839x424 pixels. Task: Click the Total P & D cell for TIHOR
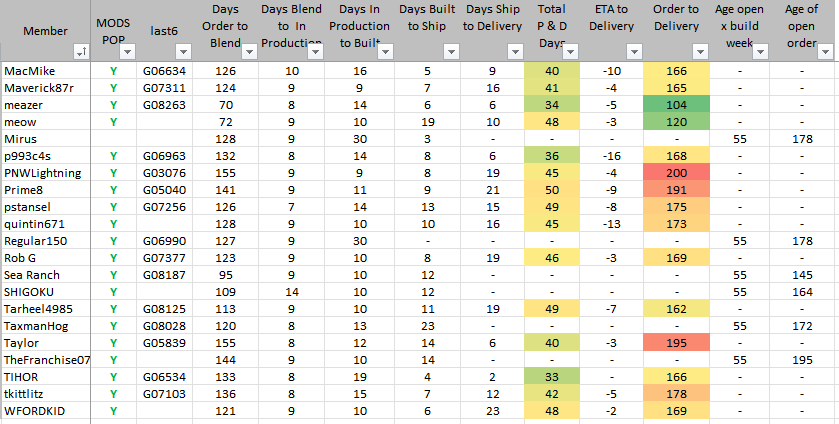point(551,376)
